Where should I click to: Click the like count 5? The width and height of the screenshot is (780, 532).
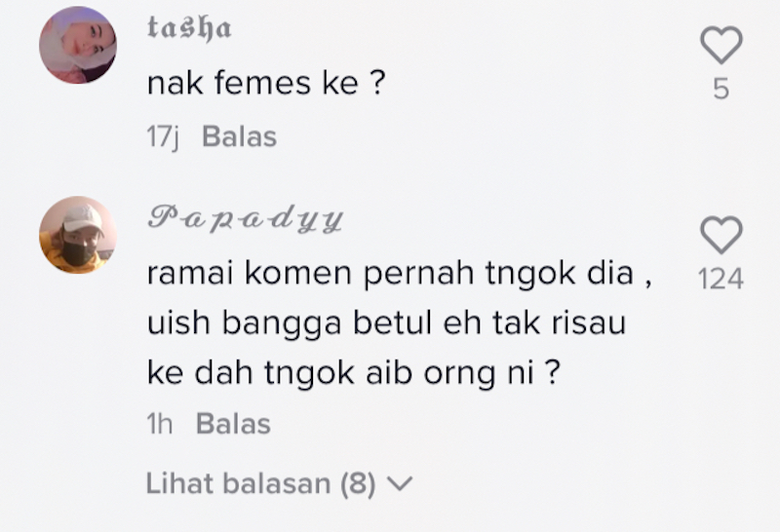721,90
